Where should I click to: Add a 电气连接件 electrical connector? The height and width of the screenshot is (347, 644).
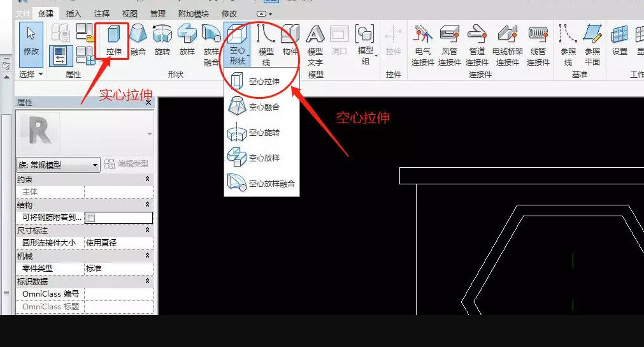[x=422, y=45]
